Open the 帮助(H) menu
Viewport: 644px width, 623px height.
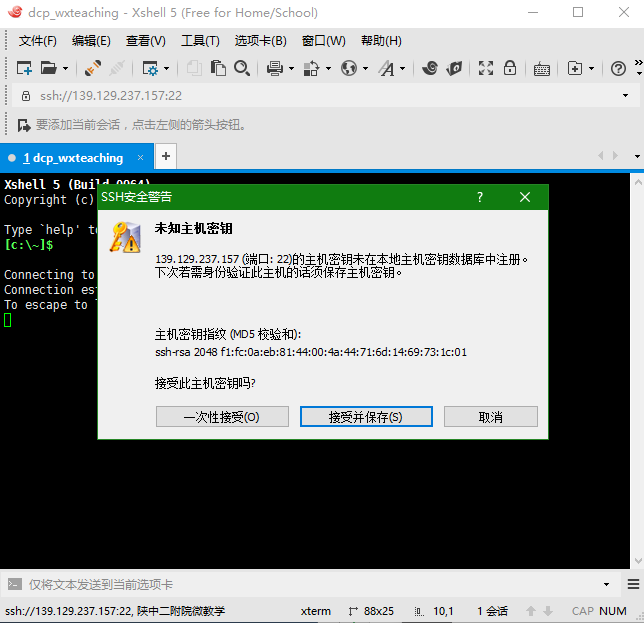(381, 41)
